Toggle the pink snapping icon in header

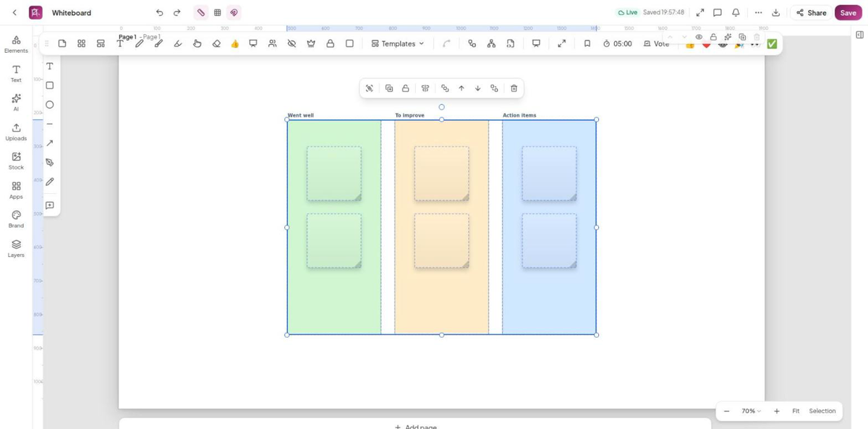click(x=234, y=12)
